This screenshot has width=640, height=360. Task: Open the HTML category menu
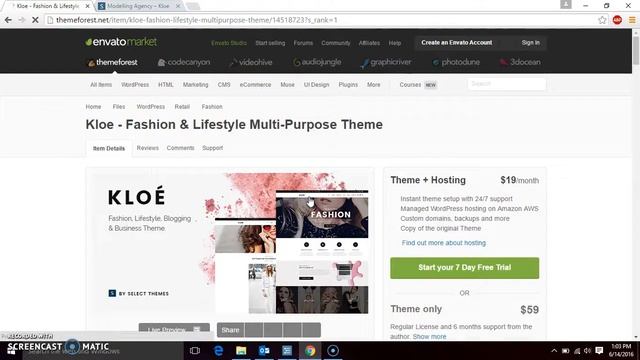point(166,84)
